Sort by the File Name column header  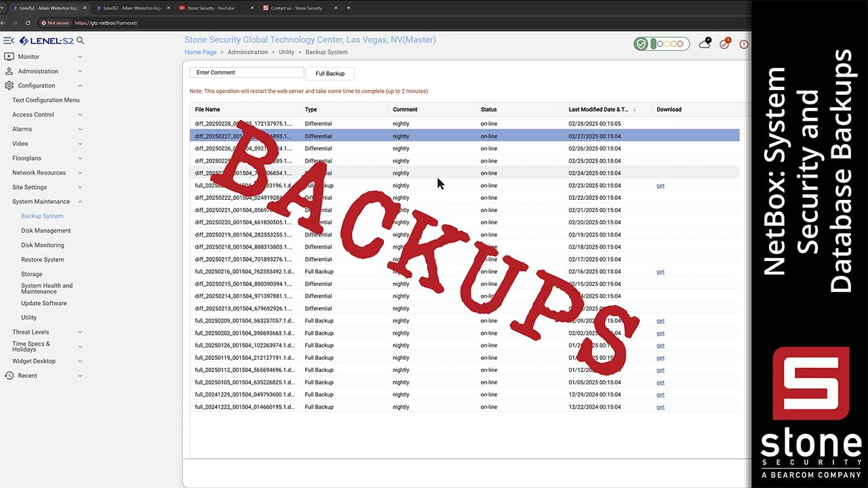208,109
